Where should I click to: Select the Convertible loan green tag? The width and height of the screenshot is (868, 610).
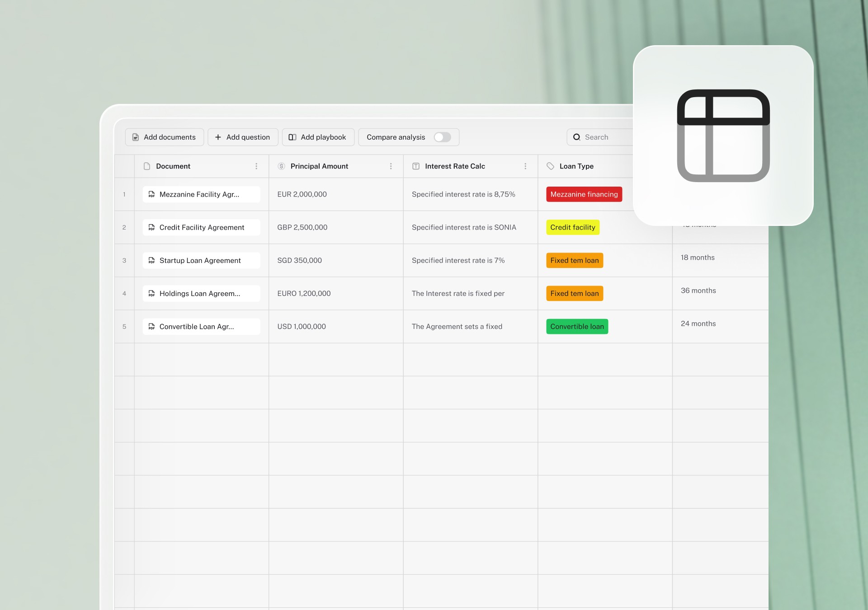click(577, 326)
